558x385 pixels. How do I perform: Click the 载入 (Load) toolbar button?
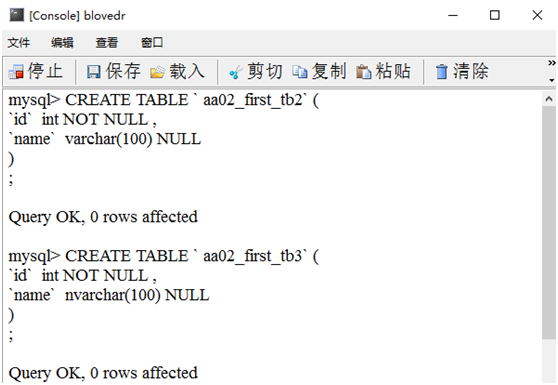(177, 71)
